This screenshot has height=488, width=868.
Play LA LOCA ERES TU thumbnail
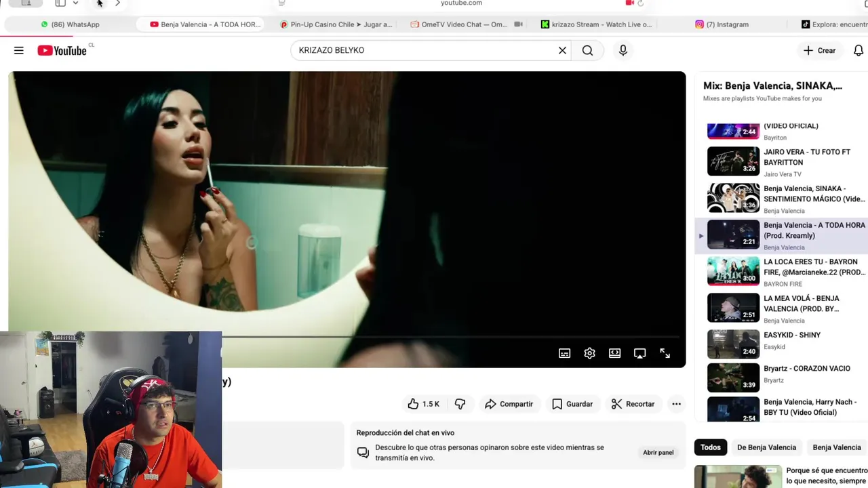point(734,271)
